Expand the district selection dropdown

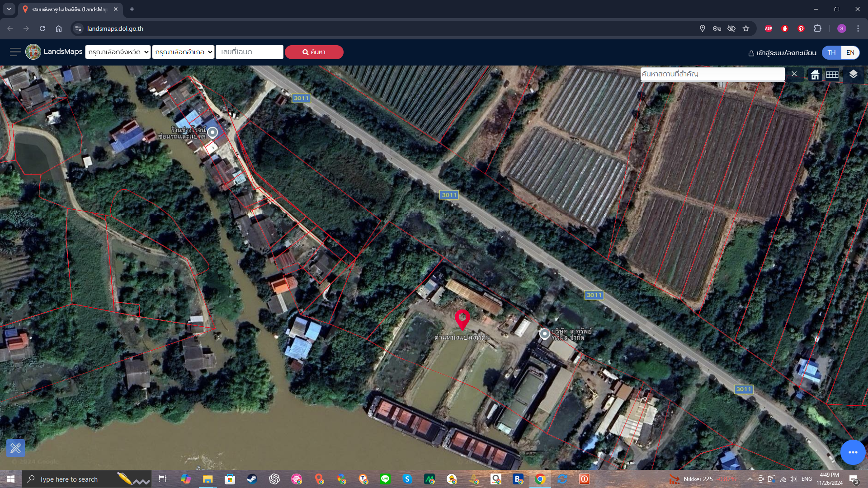183,52
